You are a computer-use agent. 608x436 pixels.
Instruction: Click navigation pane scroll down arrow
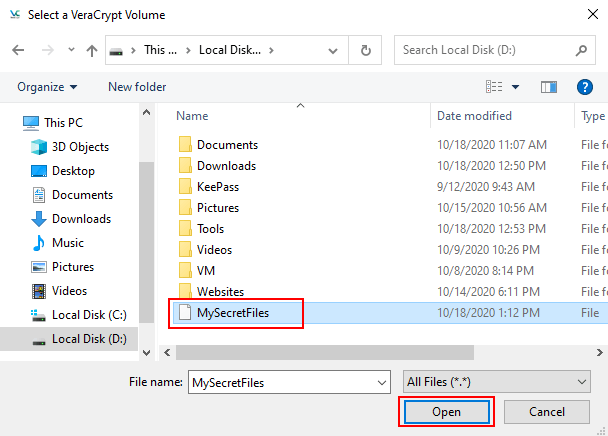(x=146, y=353)
